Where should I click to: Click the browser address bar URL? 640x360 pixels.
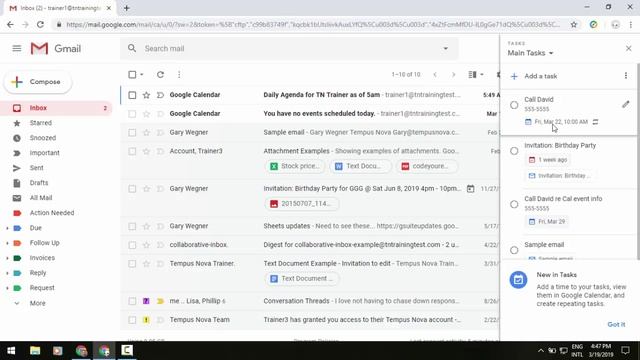[x=313, y=25]
